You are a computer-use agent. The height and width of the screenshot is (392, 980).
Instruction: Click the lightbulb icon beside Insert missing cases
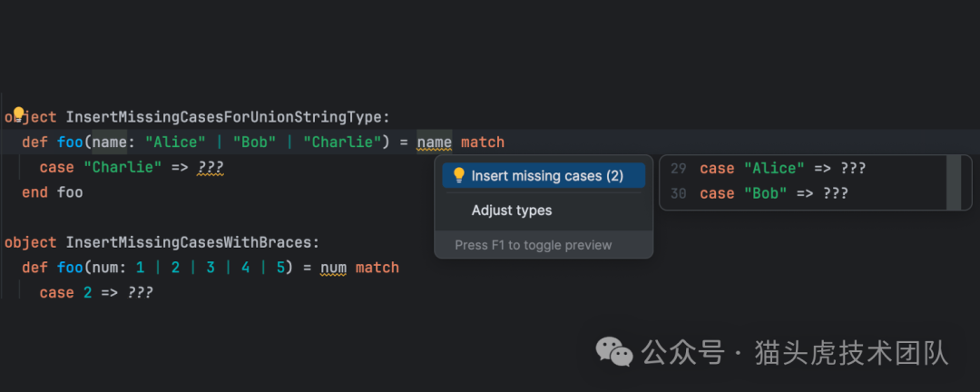[459, 175]
